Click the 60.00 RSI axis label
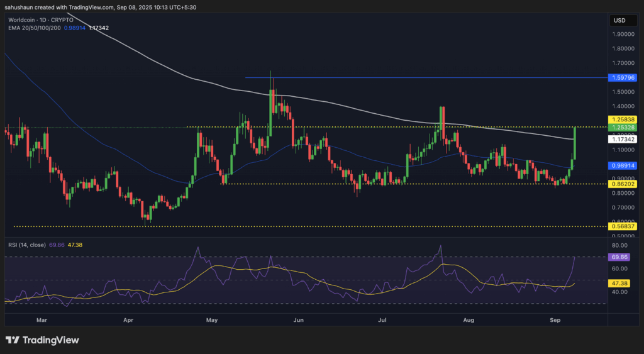 pos(619,268)
